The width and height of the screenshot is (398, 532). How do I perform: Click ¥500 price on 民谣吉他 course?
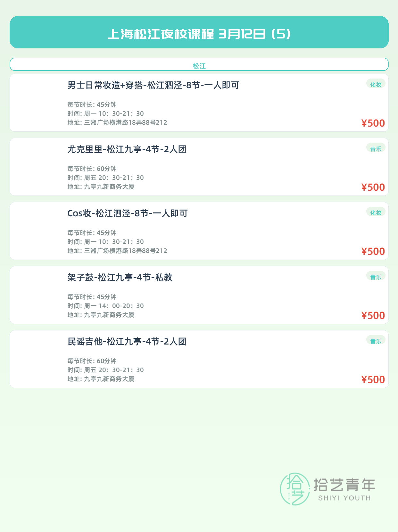[x=373, y=379]
